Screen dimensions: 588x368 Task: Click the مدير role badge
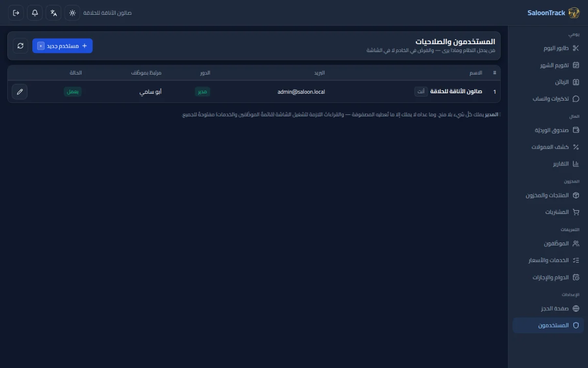coord(202,92)
